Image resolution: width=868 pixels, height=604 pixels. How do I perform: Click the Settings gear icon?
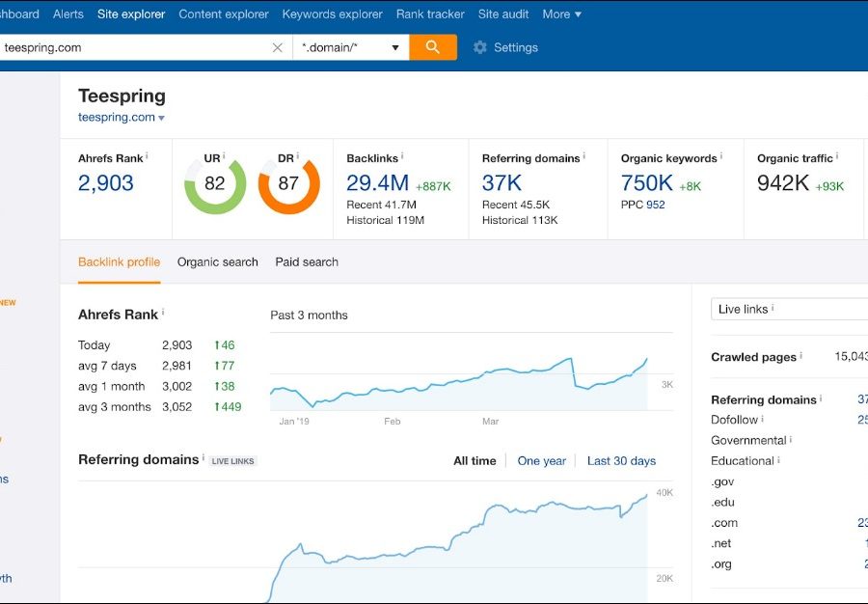480,47
